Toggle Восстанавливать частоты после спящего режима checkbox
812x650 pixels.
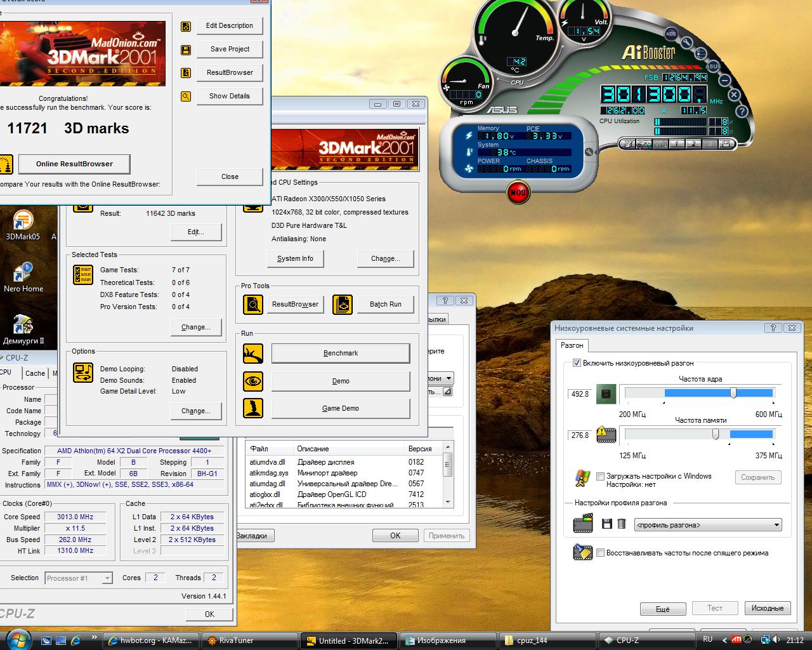pyautogui.click(x=600, y=553)
